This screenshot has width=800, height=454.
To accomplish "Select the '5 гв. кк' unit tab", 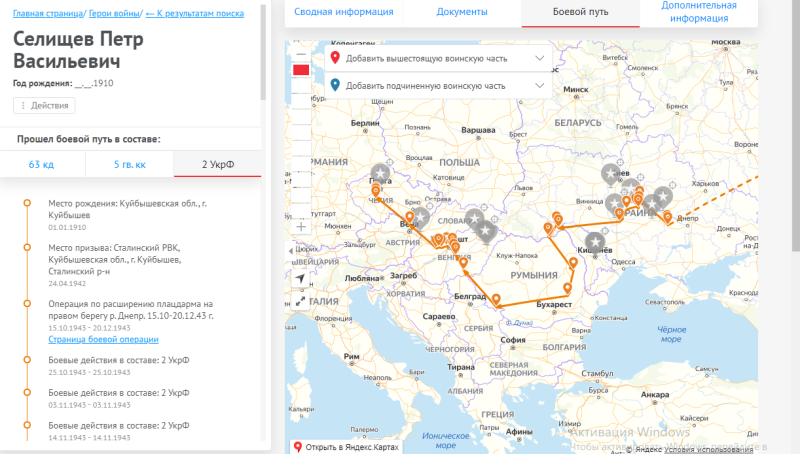I will [129, 163].
